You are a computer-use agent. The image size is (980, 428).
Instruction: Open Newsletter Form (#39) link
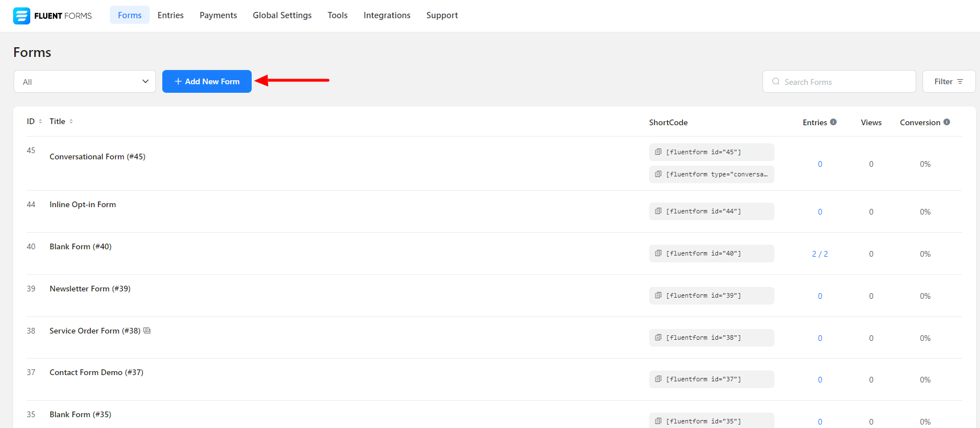[x=90, y=289]
